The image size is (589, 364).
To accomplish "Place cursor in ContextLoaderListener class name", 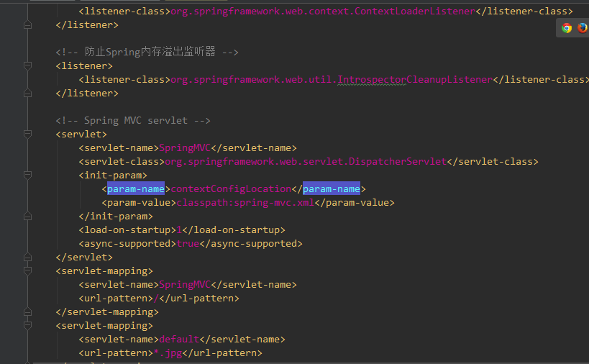I will 415,12.
